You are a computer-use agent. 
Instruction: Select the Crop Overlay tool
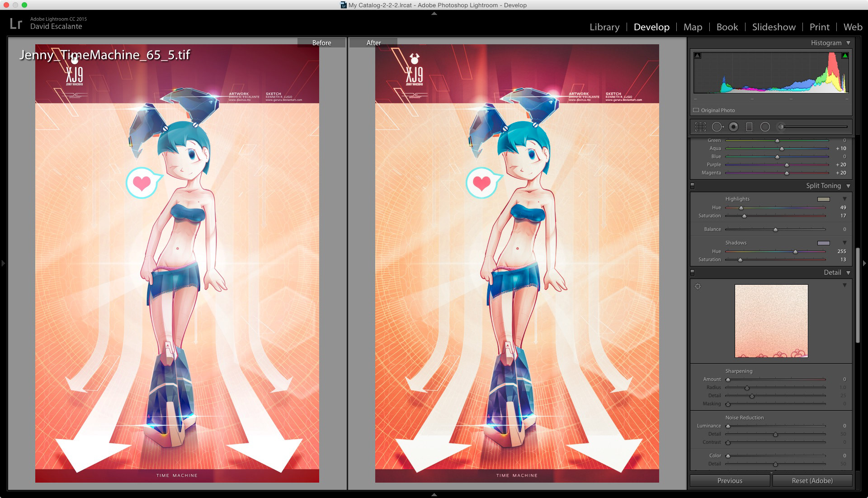[700, 127]
